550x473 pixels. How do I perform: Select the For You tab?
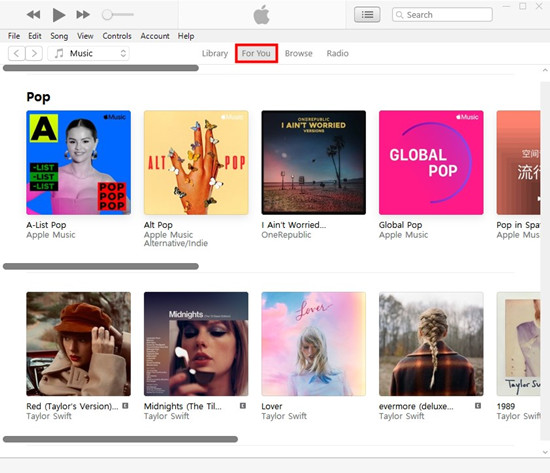[x=256, y=53]
